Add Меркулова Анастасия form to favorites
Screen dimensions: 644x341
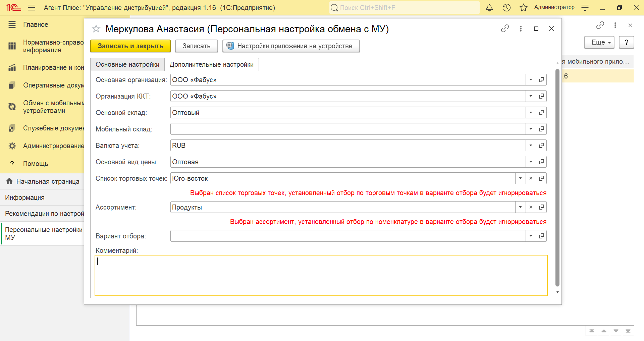(96, 29)
